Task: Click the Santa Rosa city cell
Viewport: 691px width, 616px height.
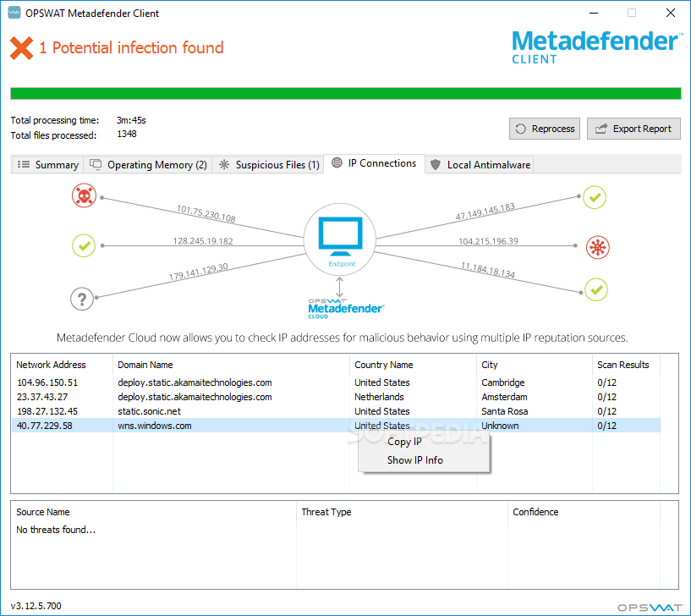Action: [x=505, y=411]
